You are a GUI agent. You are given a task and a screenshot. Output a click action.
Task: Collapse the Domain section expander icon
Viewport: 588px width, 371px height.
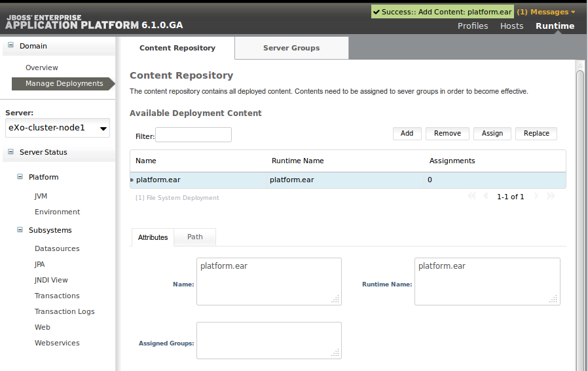tap(11, 45)
